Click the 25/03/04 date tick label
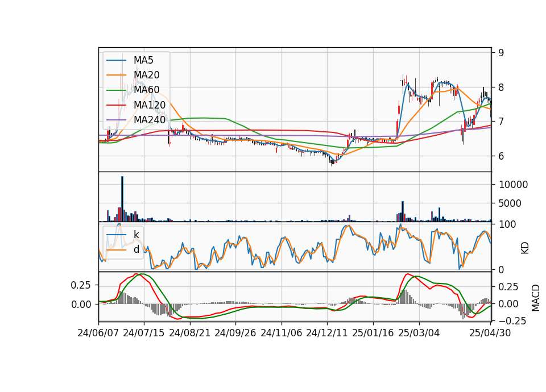This screenshot has height=392, width=546. click(419, 333)
